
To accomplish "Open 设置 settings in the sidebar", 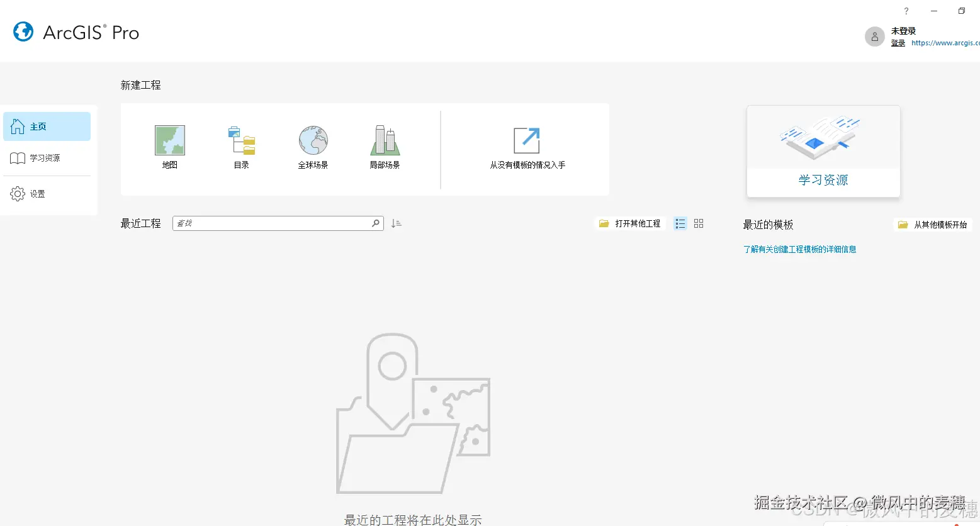I will (x=47, y=194).
